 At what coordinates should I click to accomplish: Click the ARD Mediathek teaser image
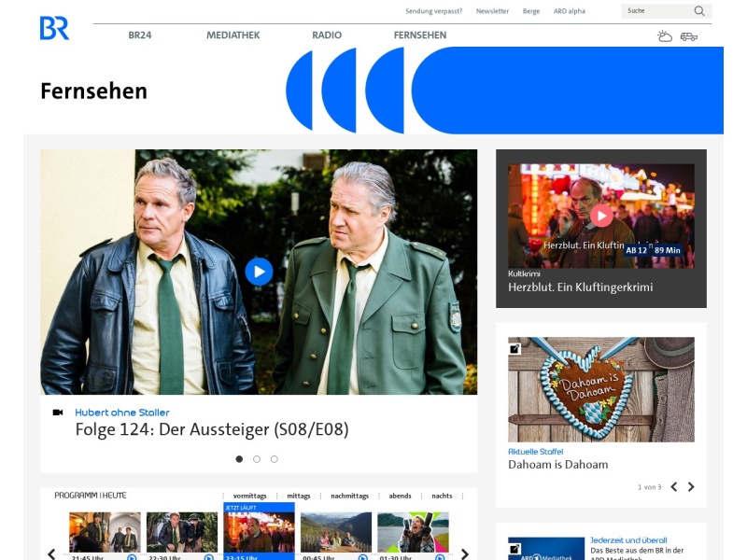[x=546, y=549]
